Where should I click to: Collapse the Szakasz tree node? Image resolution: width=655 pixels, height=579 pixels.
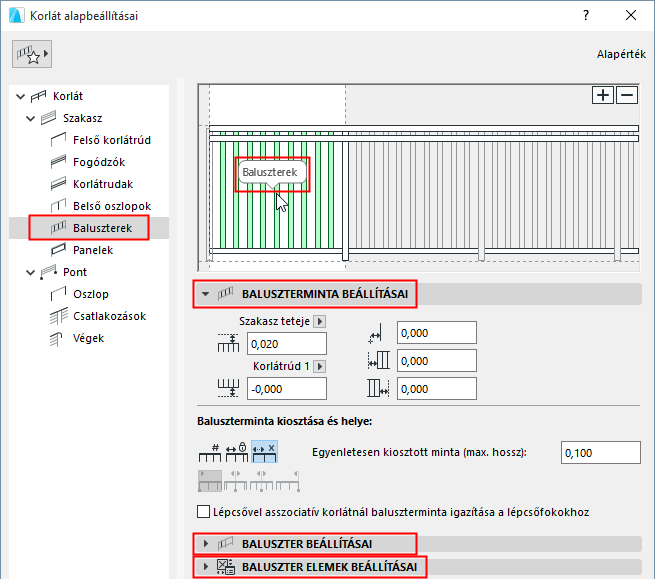(30, 119)
